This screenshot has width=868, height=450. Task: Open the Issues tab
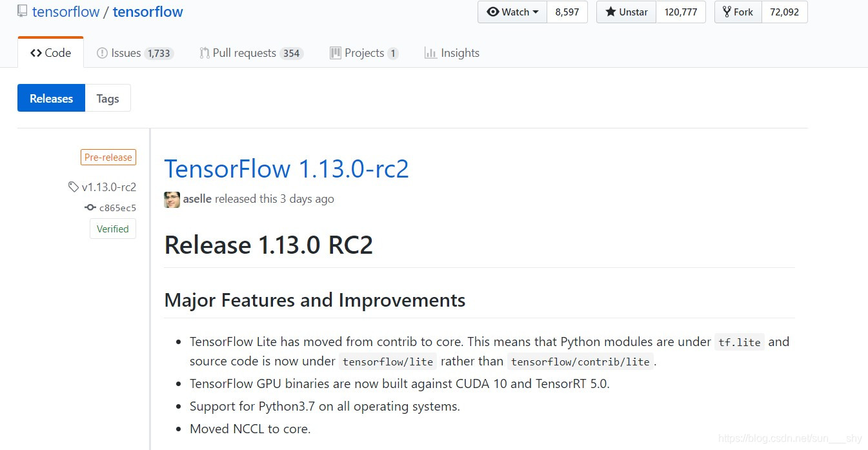(x=134, y=53)
